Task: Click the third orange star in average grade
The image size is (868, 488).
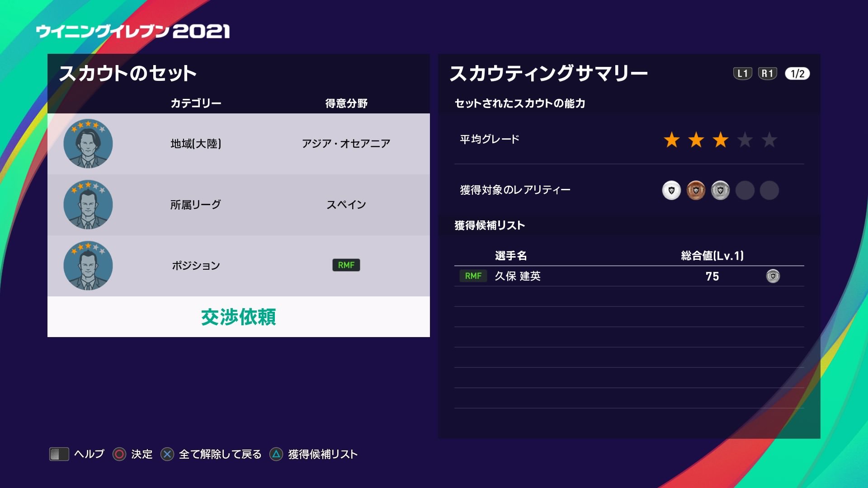Action: click(x=720, y=140)
